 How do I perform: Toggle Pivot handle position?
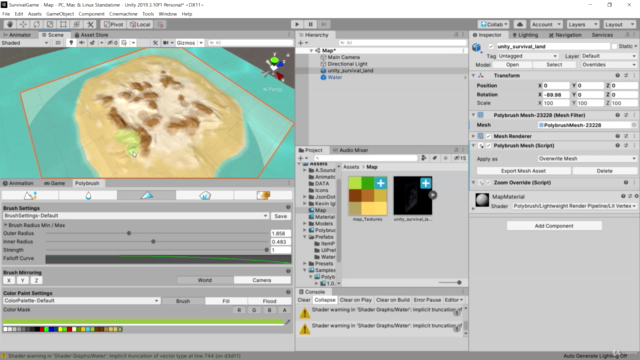click(113, 24)
